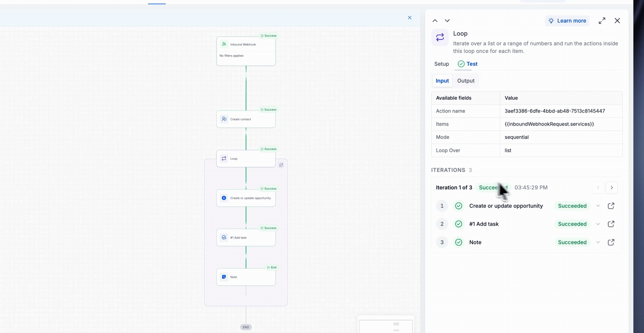
Task: Click the Items value inboundWebhookRequest.services
Action: [549, 124]
